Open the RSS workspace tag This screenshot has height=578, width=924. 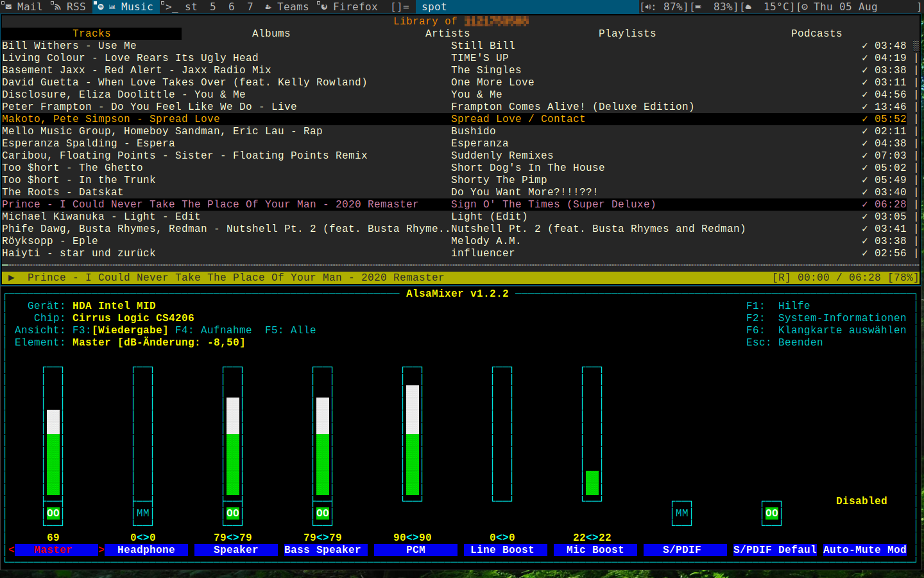coord(69,6)
